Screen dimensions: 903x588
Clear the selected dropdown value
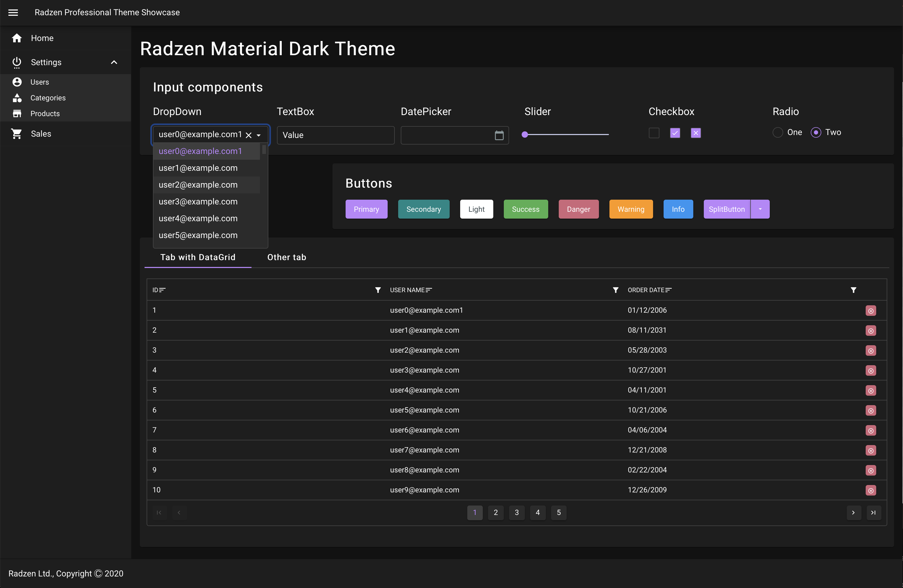pyautogui.click(x=249, y=135)
